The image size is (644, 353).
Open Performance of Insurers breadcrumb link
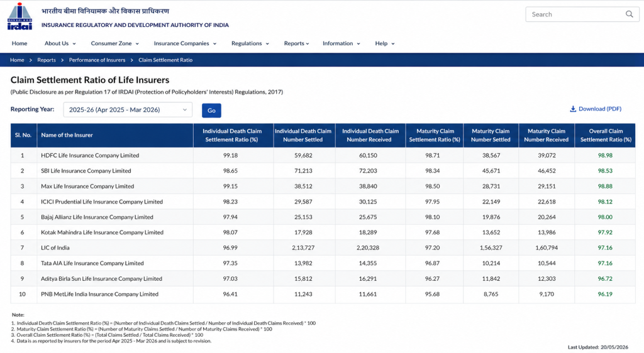pyautogui.click(x=97, y=60)
